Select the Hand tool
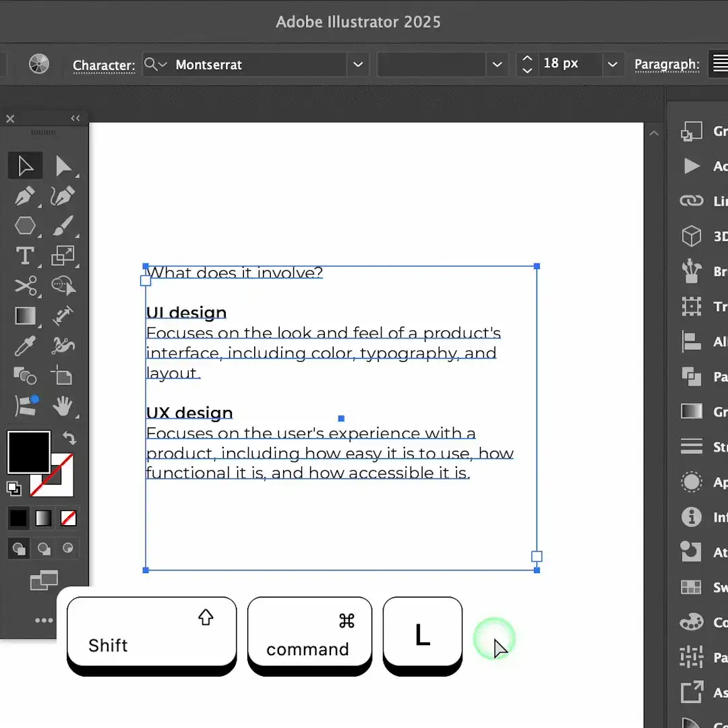The width and height of the screenshot is (728, 728). click(63, 406)
